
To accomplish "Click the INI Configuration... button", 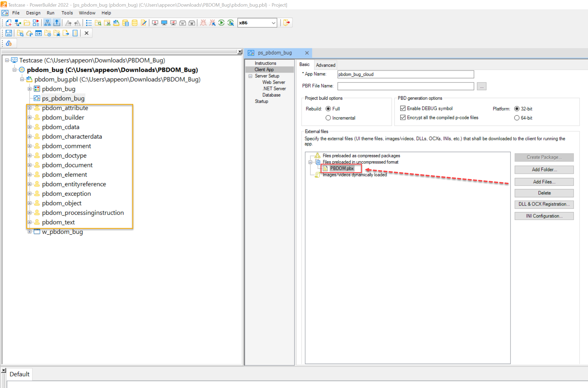I will 544,216.
